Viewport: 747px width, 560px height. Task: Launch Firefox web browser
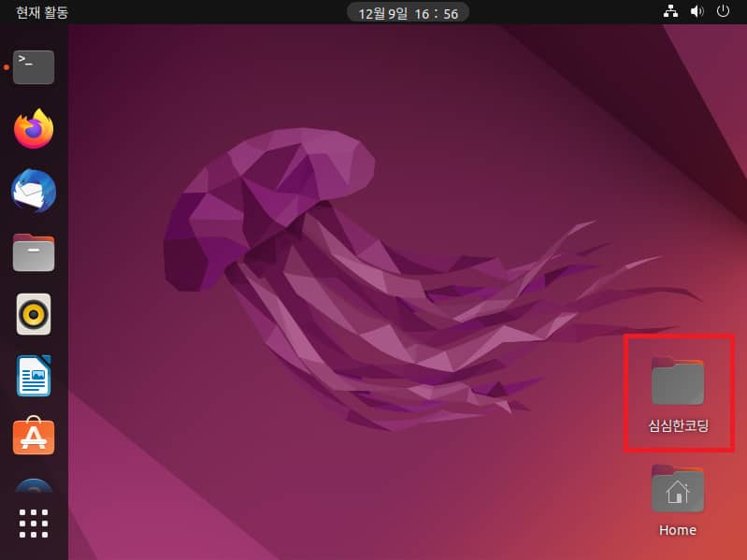click(x=34, y=129)
